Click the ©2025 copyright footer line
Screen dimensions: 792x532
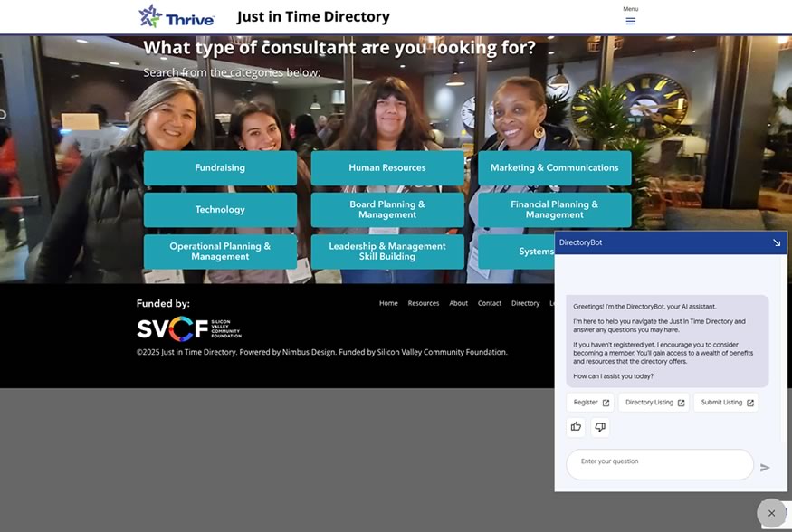click(321, 352)
